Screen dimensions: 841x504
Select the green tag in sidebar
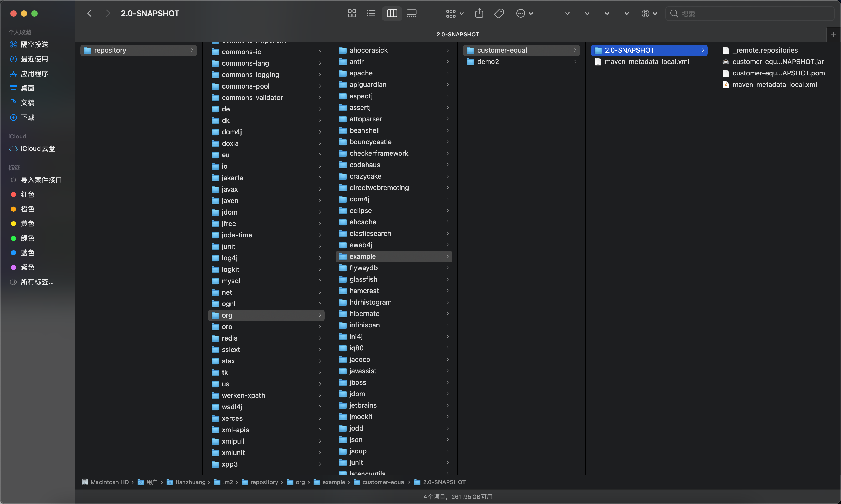click(27, 238)
